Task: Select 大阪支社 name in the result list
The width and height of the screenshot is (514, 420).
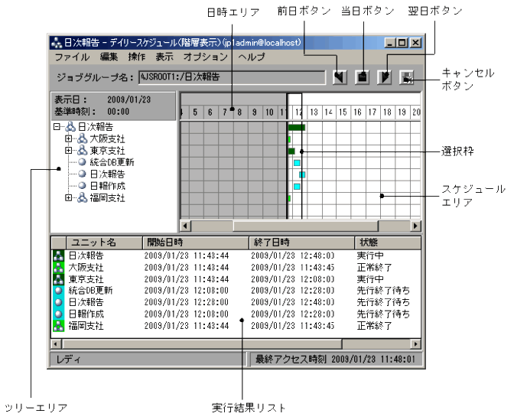Action: [86, 267]
